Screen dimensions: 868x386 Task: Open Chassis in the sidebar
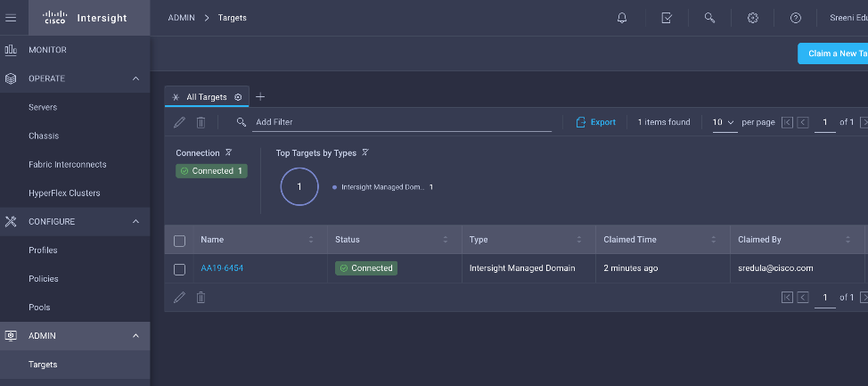tap(44, 136)
